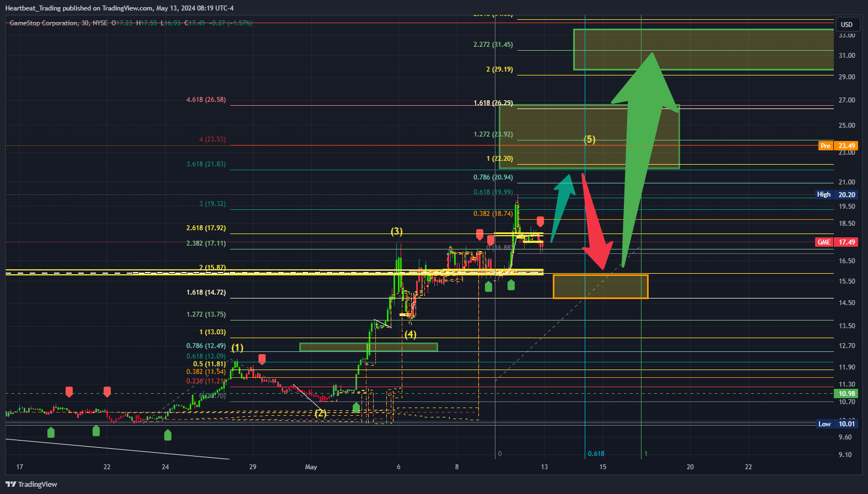The height and width of the screenshot is (494, 868).
Task: Select the 0.786 (20.94) level label
Action: point(493,177)
